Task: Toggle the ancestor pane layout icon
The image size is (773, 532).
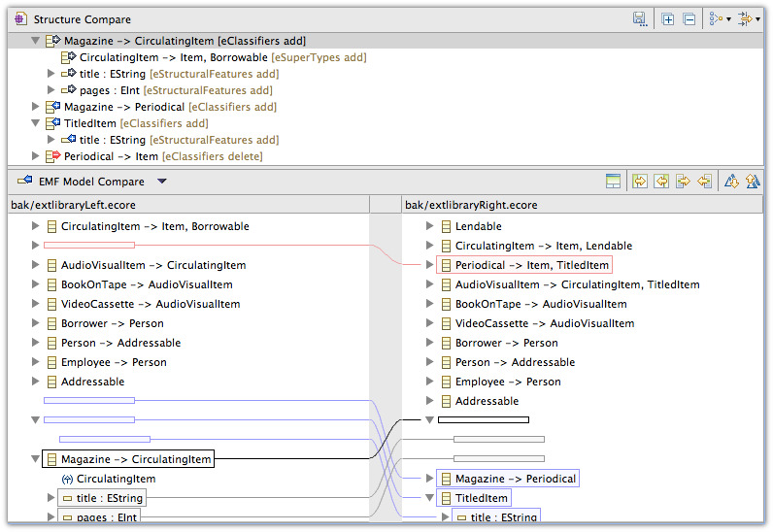Action: (x=613, y=181)
